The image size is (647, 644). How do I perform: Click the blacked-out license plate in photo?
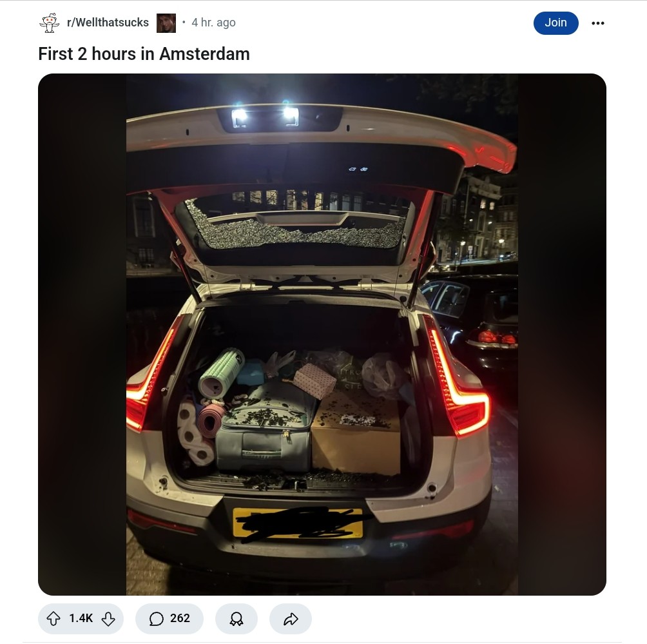298,523
